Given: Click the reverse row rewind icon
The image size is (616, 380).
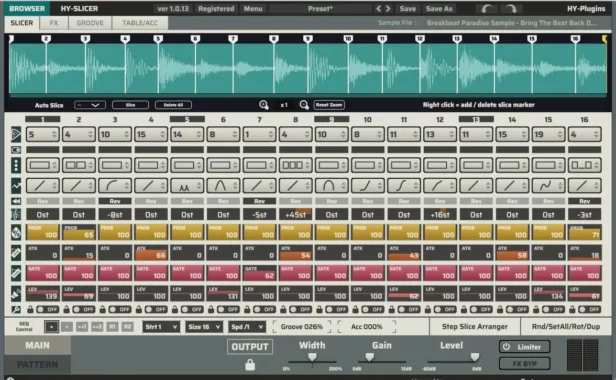Looking at the screenshot, I should tap(16, 201).
